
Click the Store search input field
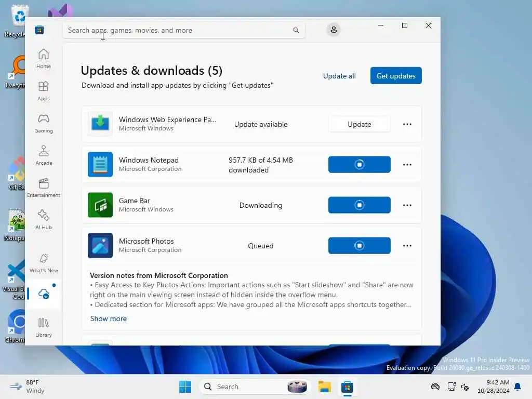pyautogui.click(x=184, y=30)
